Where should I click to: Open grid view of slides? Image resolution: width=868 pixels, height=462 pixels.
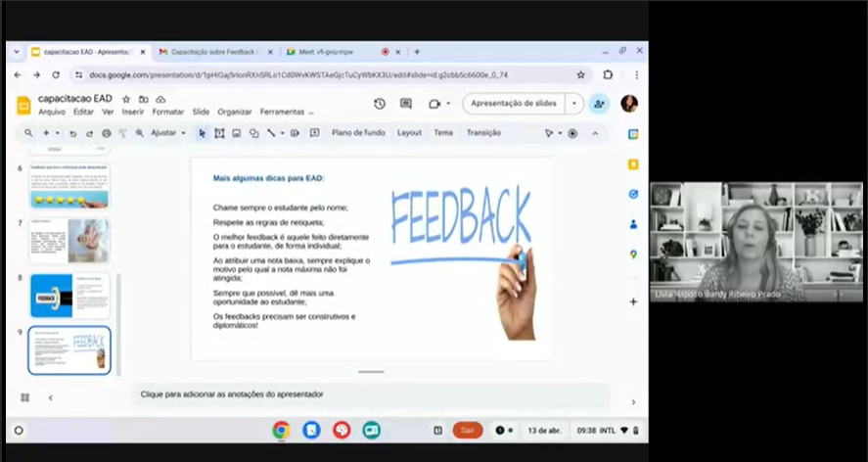pyautogui.click(x=24, y=397)
